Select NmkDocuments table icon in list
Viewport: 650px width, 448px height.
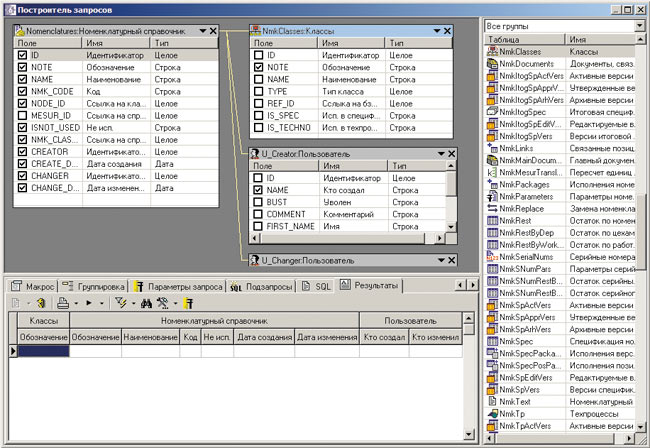click(x=491, y=63)
